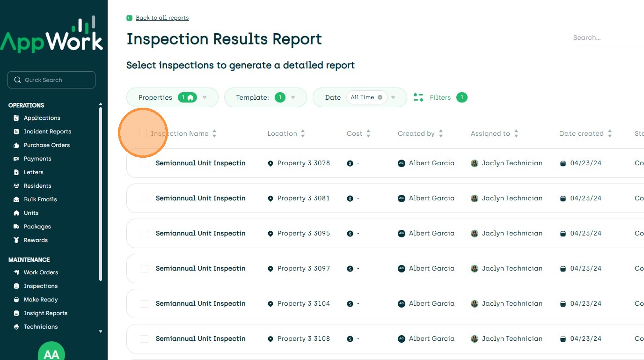Open the Date filter dropdown arrow
This screenshot has width=644, height=360.
click(x=393, y=97)
